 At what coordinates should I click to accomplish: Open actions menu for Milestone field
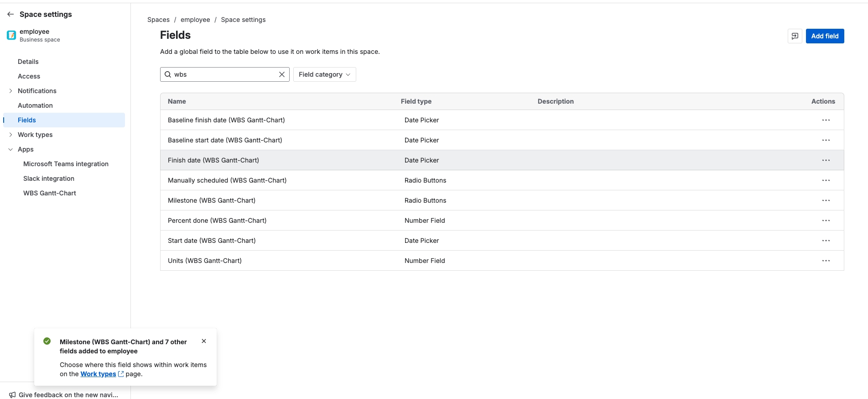click(x=826, y=200)
